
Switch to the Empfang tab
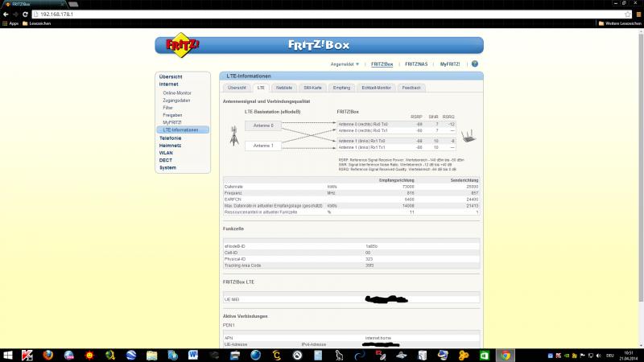point(341,88)
